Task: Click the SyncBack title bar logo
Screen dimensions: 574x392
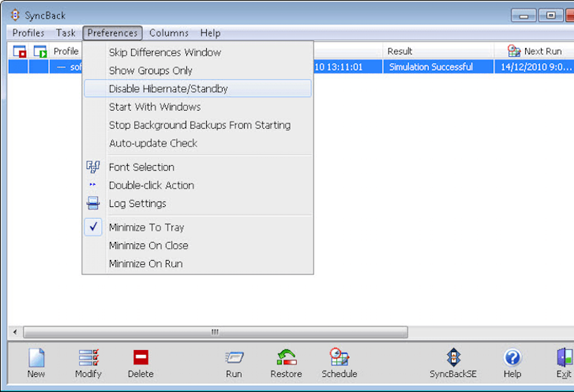Action: coord(15,15)
